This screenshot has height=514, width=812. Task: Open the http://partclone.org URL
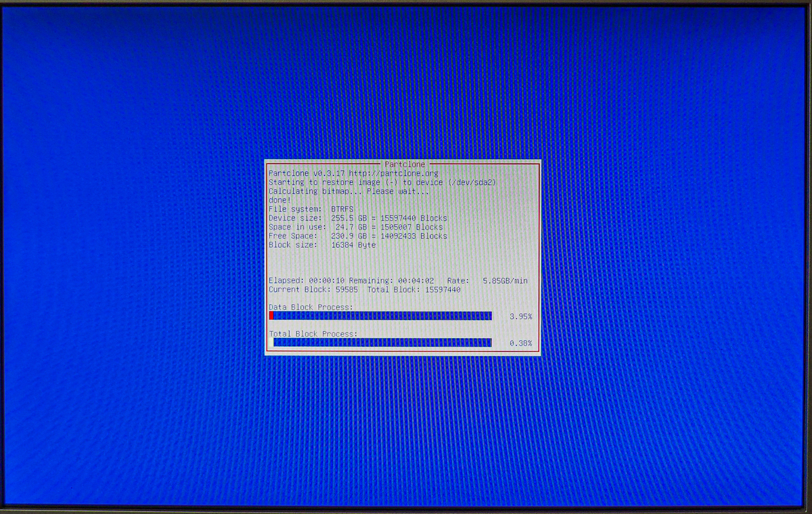(x=393, y=173)
